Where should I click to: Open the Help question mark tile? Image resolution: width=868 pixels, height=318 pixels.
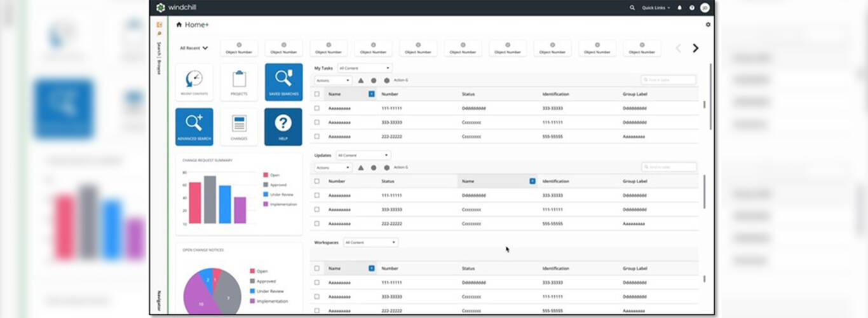[x=283, y=126]
